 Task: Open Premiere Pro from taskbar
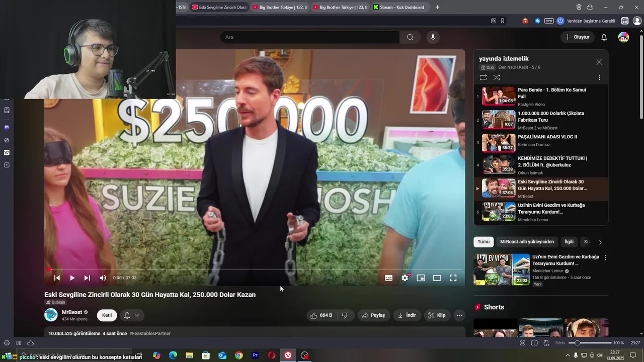click(255, 355)
